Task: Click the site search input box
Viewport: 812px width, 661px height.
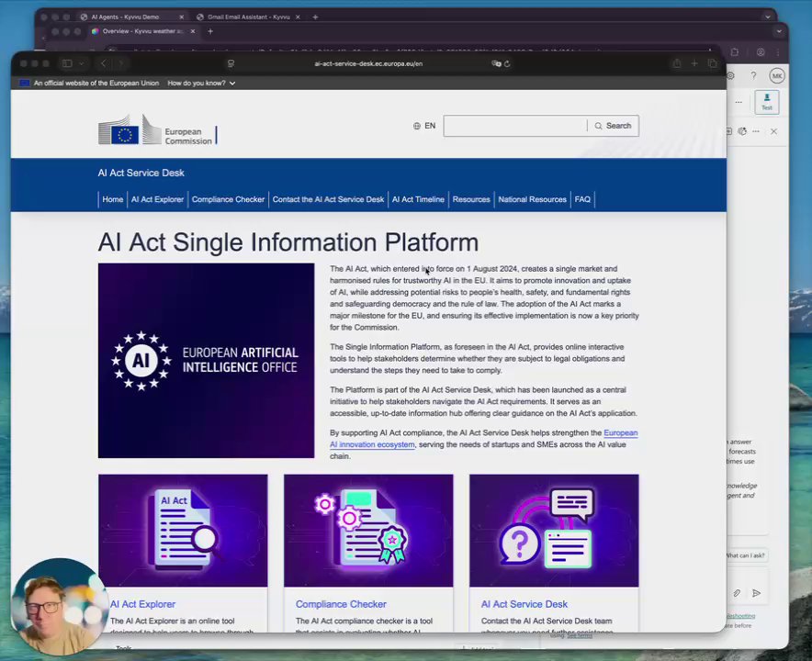Action: tap(514, 126)
